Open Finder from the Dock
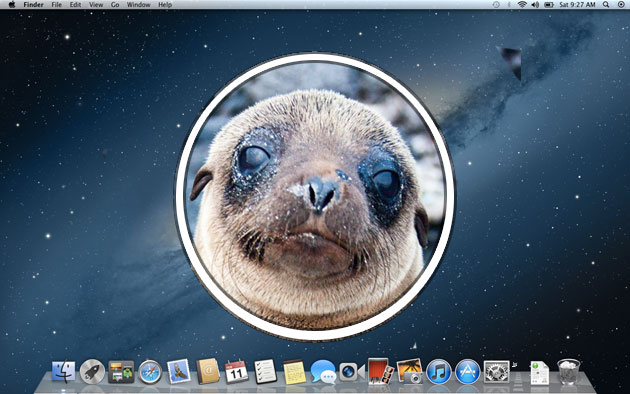 coord(63,372)
